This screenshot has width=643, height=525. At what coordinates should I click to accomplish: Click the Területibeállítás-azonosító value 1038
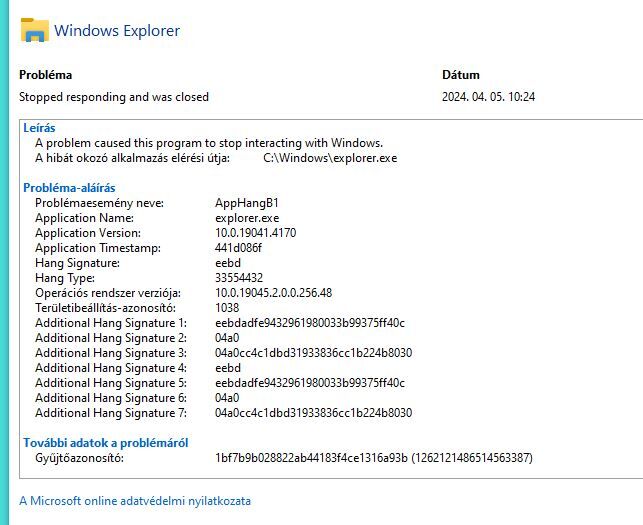(229, 308)
